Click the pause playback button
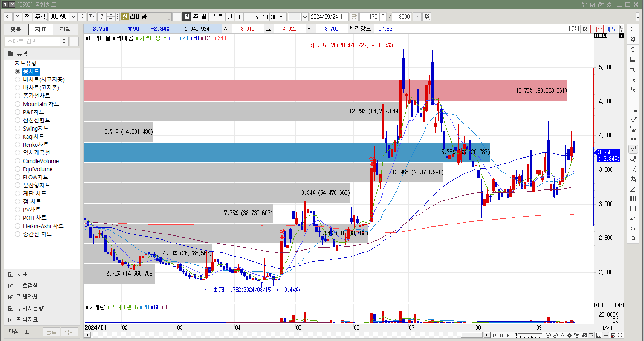Image resolution: width=644 pixels, height=341 pixels. [x=501, y=335]
